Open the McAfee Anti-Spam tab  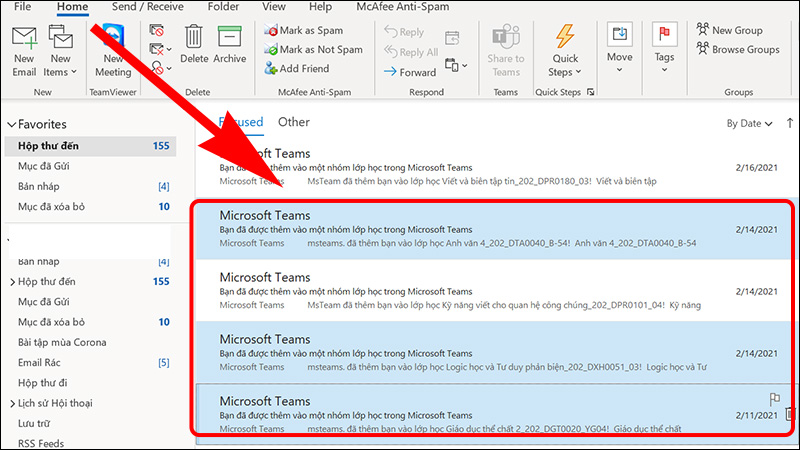click(403, 7)
